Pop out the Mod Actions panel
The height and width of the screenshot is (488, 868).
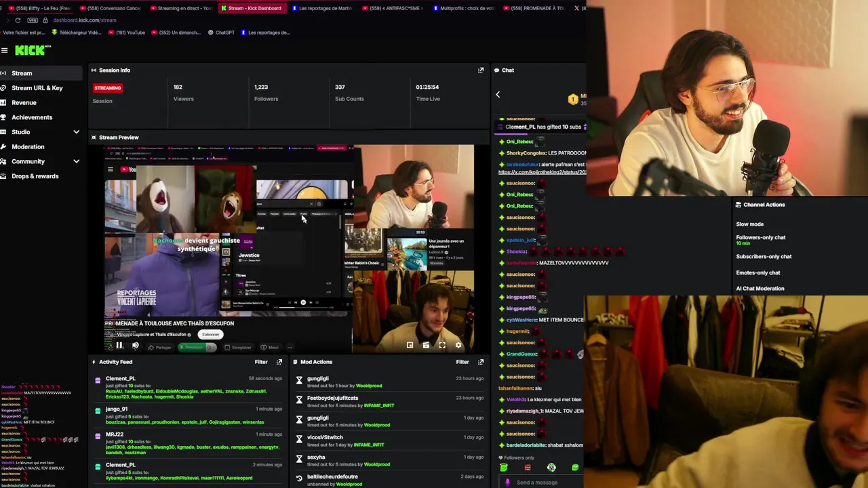[x=481, y=362]
